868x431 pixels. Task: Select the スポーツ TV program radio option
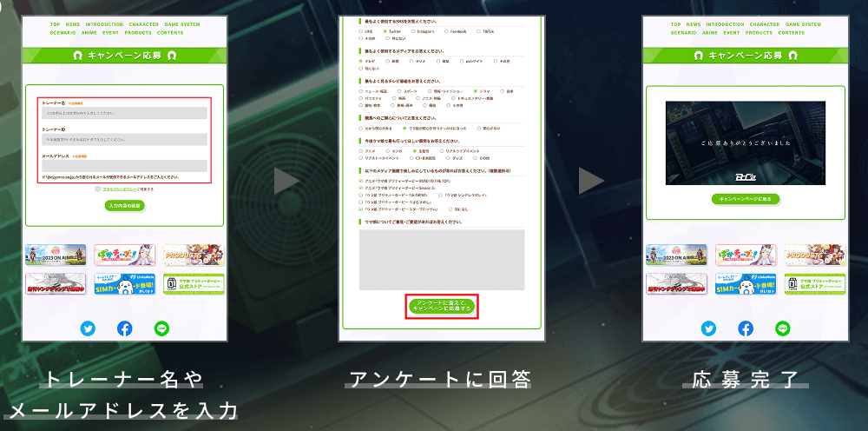400,90
